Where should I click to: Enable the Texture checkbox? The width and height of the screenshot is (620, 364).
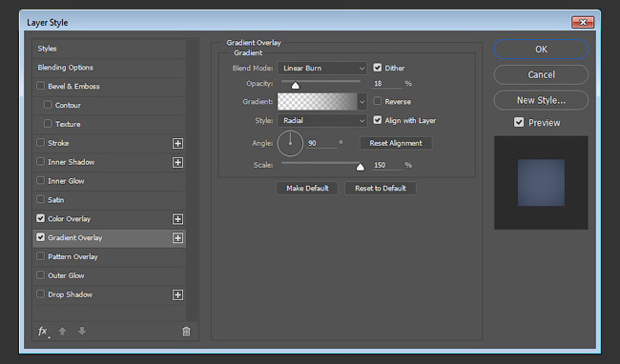pos(48,124)
